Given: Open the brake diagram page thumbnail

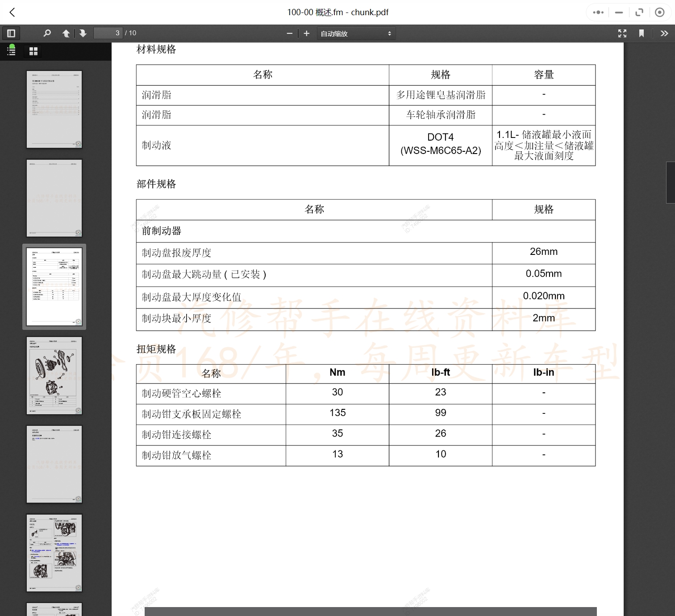Looking at the screenshot, I should pos(54,375).
